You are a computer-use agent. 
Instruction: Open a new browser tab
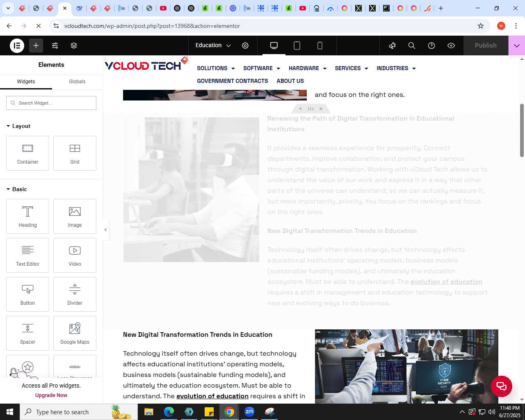pos(441,8)
